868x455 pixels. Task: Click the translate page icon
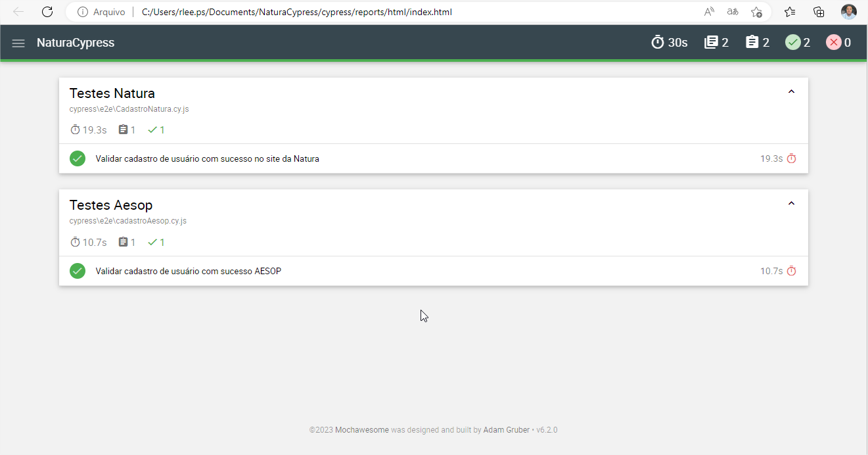click(x=733, y=12)
